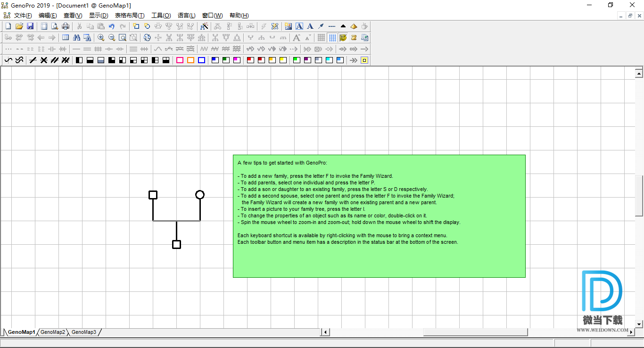Viewport: 644px width, 348px height.
Task: Zoom in with the plus magnifier icon
Action: tap(101, 38)
